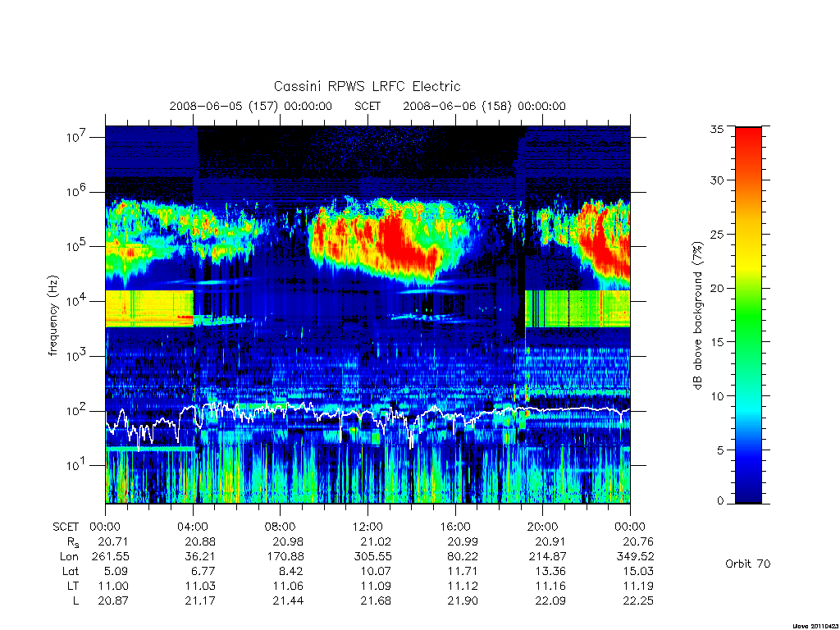Click the time tick label '08:00'
Image resolution: width=840 pixels, height=630 pixels.
click(x=281, y=527)
